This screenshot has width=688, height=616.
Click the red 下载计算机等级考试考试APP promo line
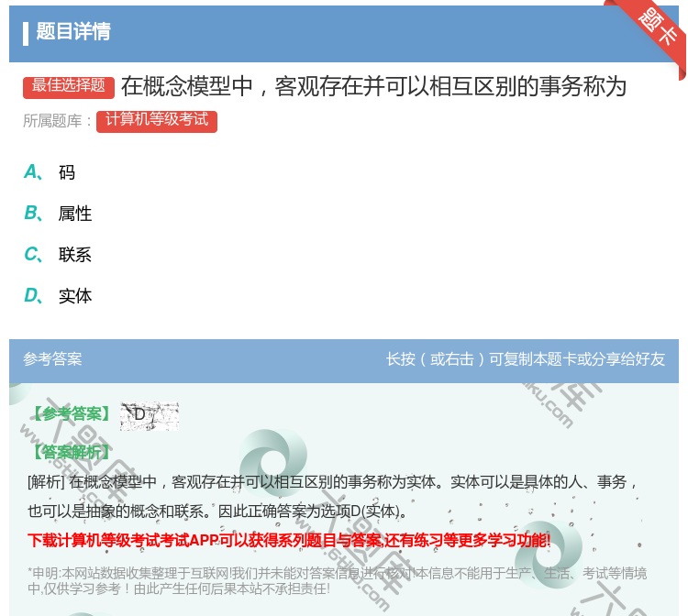tap(289, 540)
